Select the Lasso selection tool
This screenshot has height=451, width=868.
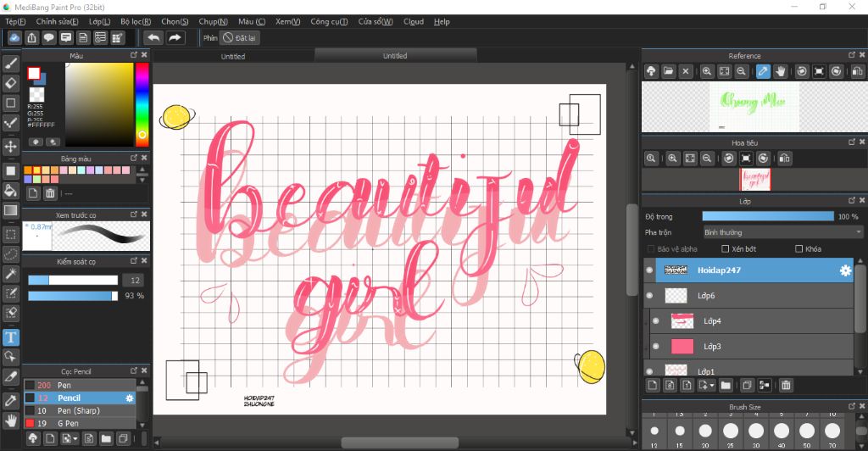pos(10,254)
